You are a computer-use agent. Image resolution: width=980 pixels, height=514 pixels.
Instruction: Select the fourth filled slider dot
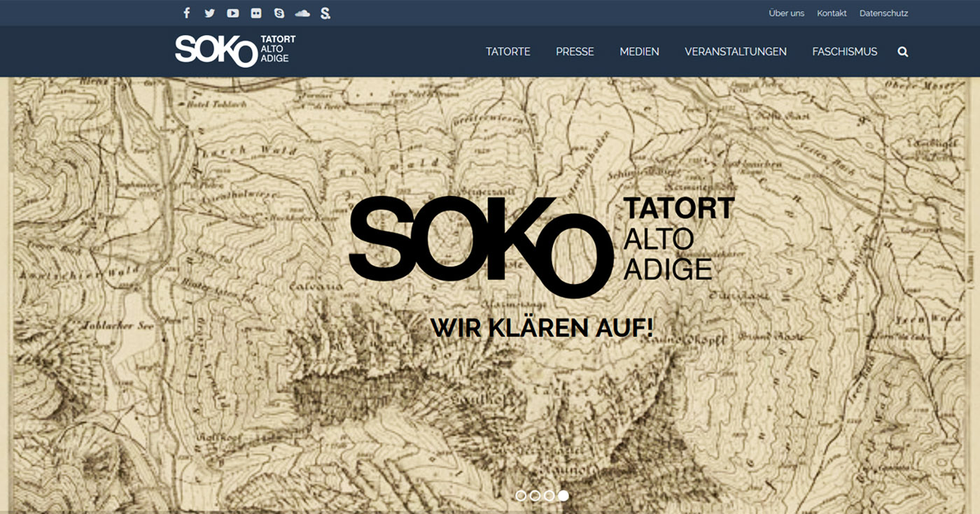(x=563, y=496)
